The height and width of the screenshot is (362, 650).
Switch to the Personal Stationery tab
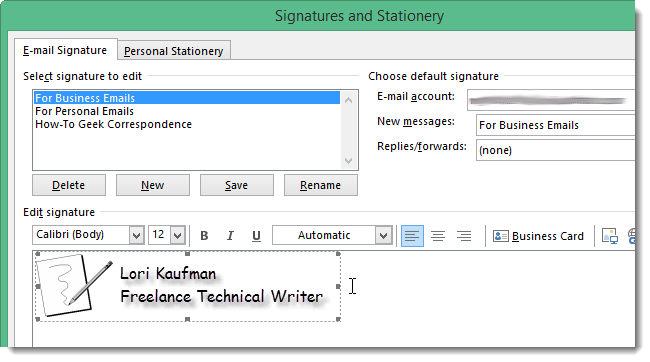click(x=174, y=51)
